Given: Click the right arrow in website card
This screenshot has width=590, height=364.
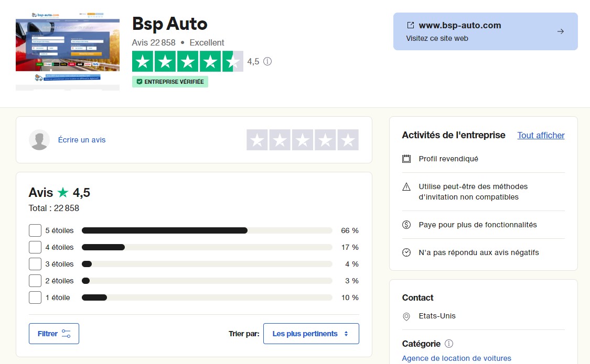Looking at the screenshot, I should pos(560,31).
